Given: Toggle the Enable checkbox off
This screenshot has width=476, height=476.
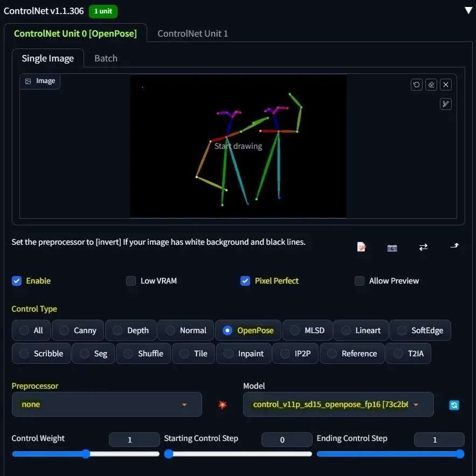Looking at the screenshot, I should (17, 281).
